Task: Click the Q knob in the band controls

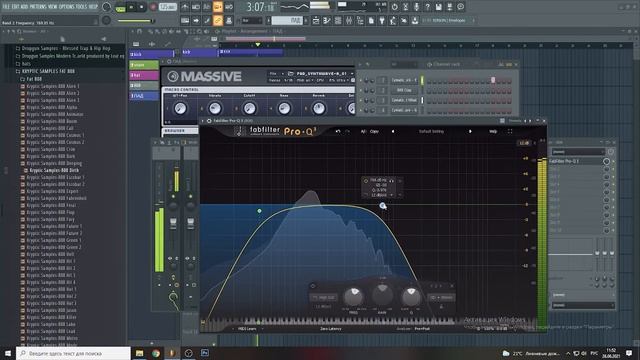Action: (411, 298)
